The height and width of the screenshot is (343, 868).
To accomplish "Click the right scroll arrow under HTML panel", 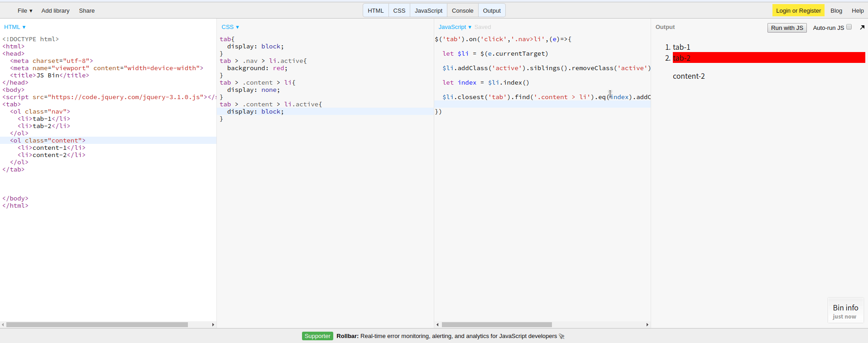I will click(213, 325).
